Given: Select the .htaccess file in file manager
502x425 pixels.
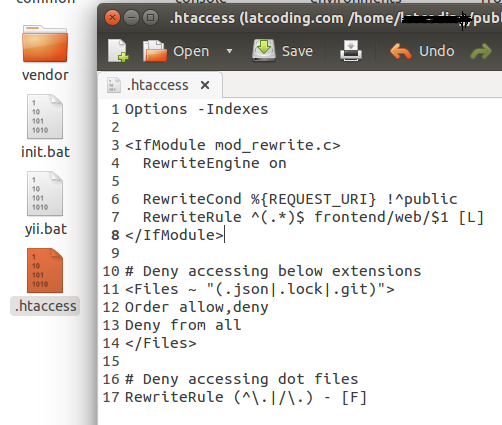Looking at the screenshot, I should pyautogui.click(x=45, y=281).
